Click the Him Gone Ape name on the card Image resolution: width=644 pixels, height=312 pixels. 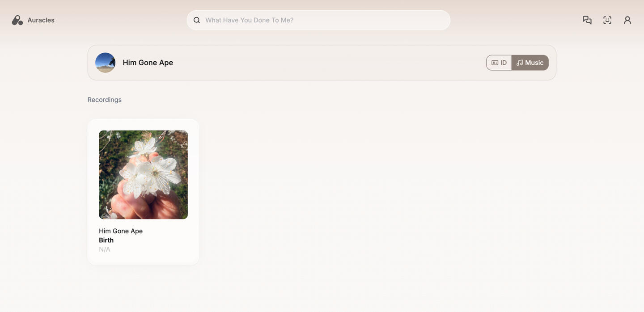click(x=121, y=231)
